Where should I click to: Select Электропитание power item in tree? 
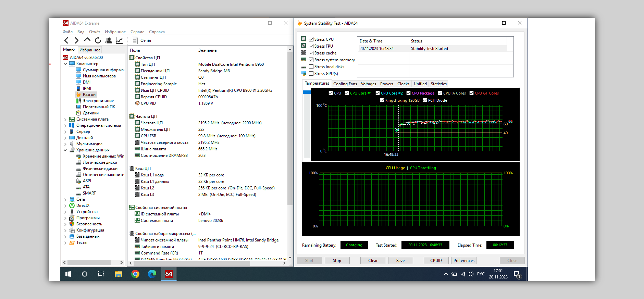(x=95, y=101)
